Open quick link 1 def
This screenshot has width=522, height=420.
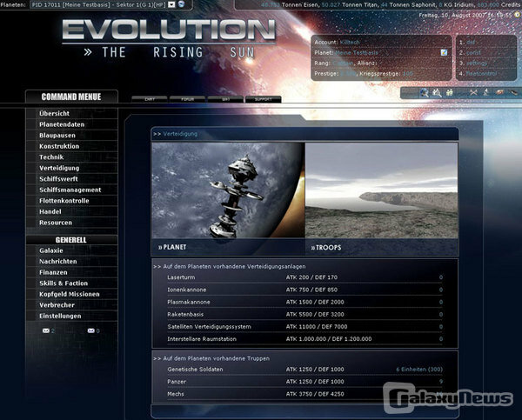[x=471, y=43]
